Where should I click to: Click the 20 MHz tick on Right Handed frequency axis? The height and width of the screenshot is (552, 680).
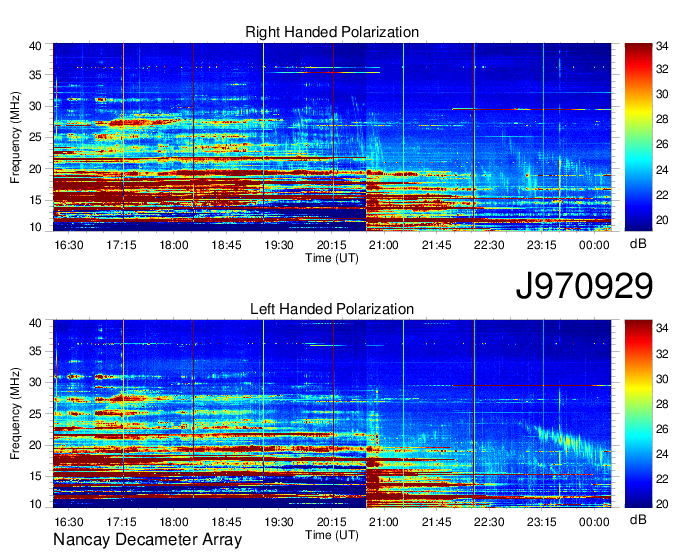click(35, 169)
